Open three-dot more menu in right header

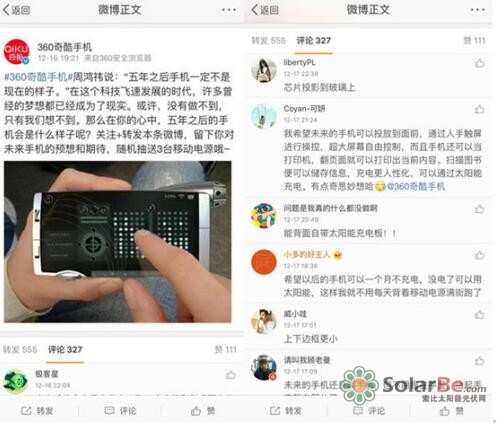point(477,10)
